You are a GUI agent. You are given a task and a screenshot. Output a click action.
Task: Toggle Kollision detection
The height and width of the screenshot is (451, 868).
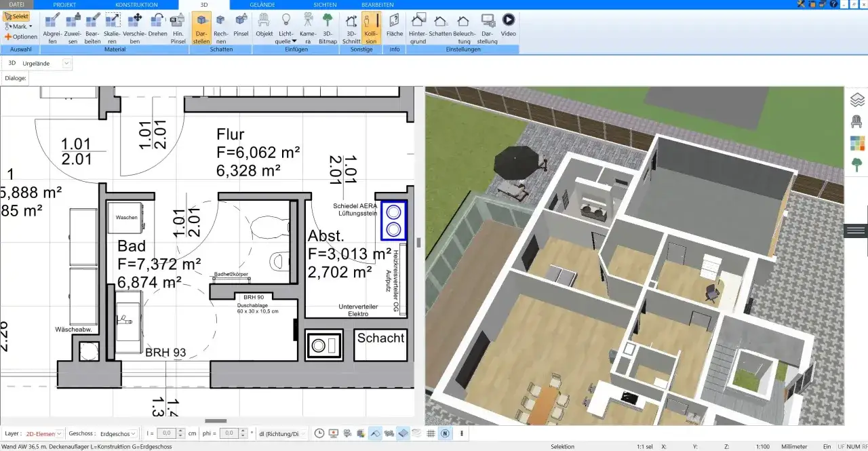click(x=371, y=28)
